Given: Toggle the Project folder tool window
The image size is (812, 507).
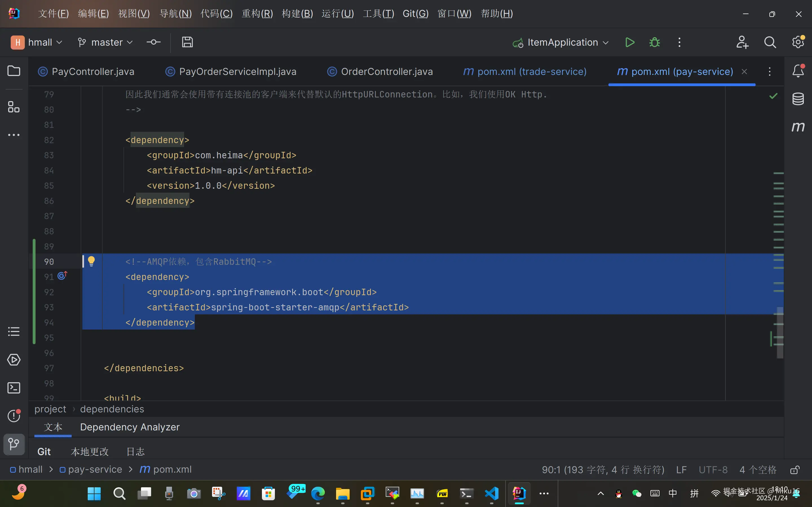Looking at the screenshot, I should tap(14, 71).
